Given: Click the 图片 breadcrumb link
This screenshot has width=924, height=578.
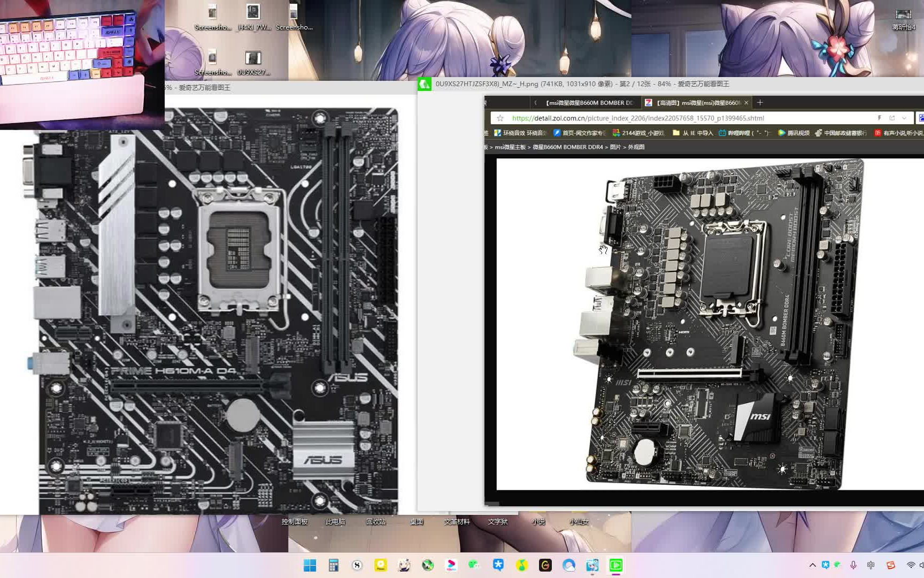Looking at the screenshot, I should 615,147.
